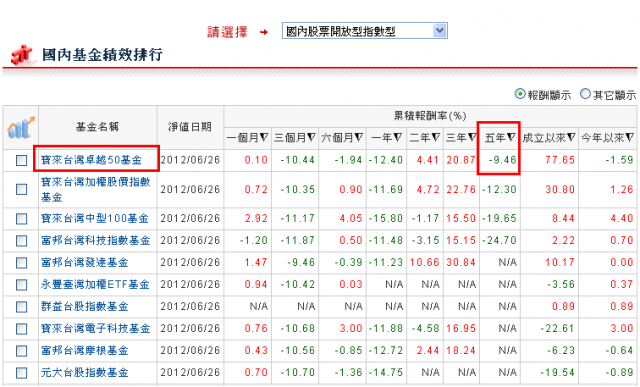Viewport: 640px width, 387px height.
Task: Open the 富邦台灣發達基金 link
Action: (x=84, y=262)
